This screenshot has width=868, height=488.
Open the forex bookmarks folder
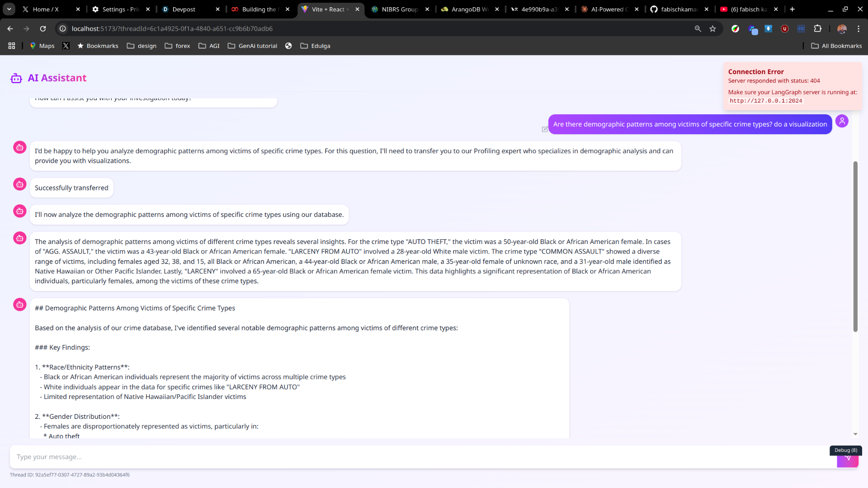pos(177,46)
